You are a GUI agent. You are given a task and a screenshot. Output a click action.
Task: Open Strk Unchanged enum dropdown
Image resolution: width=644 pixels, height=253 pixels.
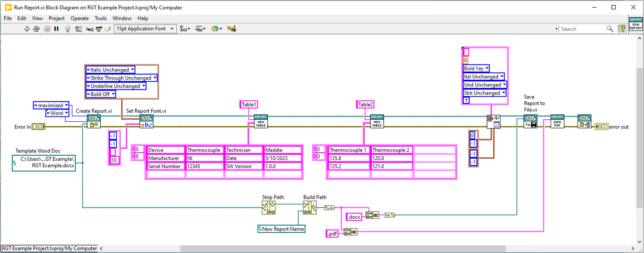(x=503, y=93)
